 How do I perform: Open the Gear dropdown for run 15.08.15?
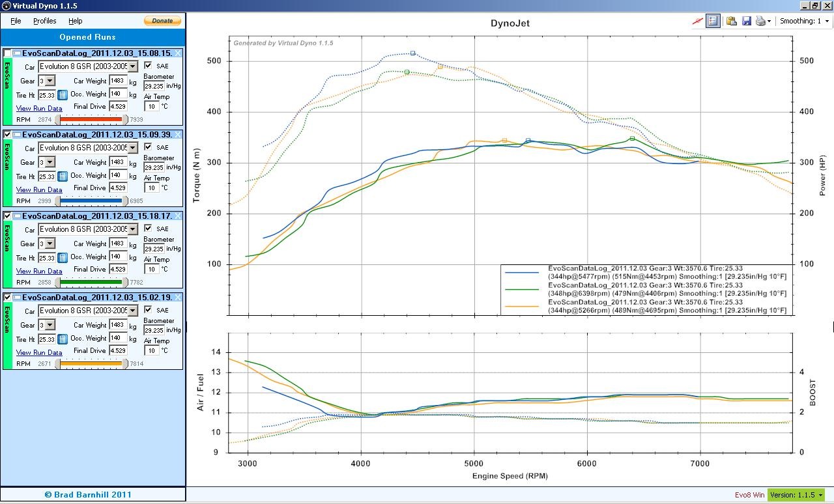click(x=50, y=81)
